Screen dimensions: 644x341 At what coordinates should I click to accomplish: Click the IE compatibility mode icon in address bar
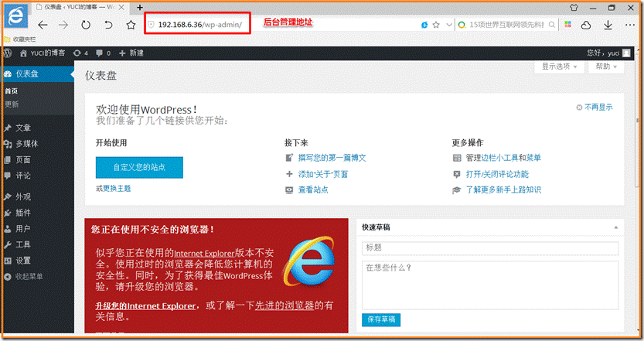pos(424,25)
